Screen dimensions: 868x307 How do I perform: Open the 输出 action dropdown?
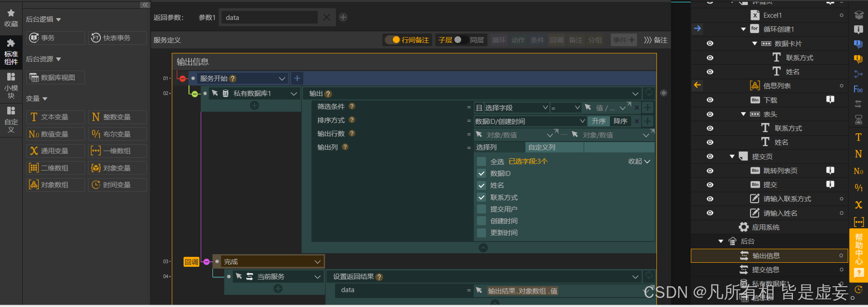pos(635,94)
